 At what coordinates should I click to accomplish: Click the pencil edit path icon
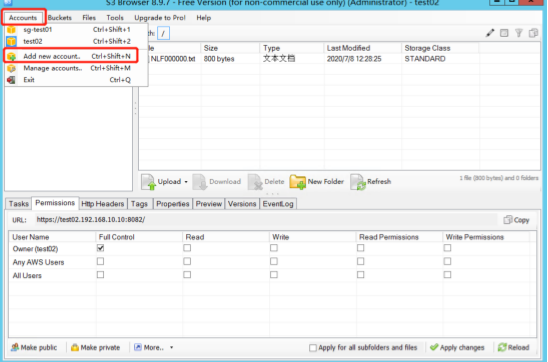[490, 33]
